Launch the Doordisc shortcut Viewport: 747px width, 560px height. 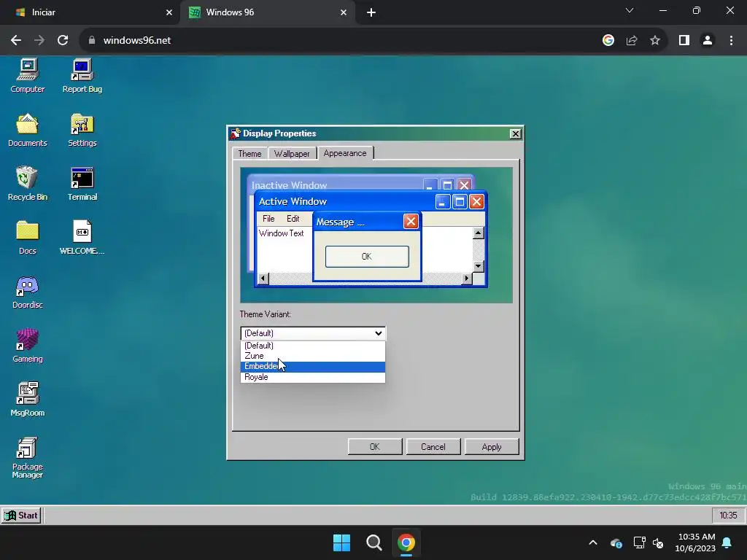28,292
